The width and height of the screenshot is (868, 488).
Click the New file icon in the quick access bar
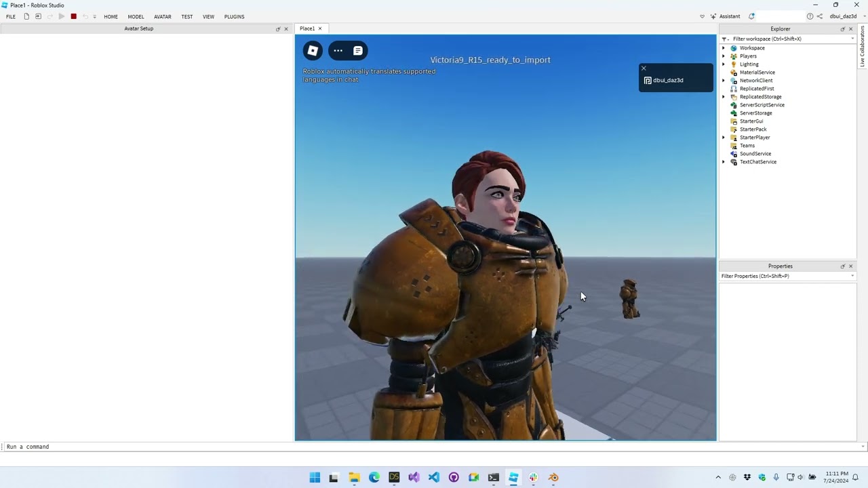pyautogui.click(x=26, y=16)
